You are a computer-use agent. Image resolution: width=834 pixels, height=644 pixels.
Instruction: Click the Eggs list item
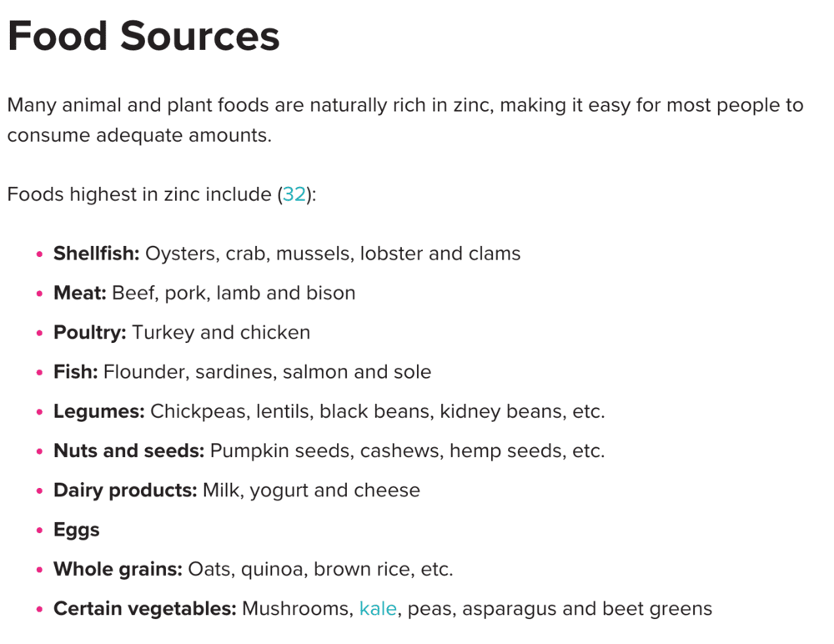(x=77, y=530)
